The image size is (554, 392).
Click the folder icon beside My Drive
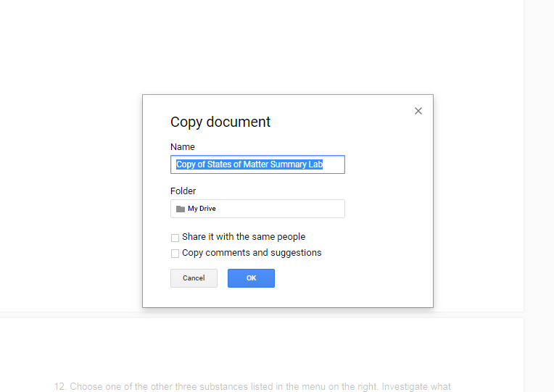tap(181, 209)
